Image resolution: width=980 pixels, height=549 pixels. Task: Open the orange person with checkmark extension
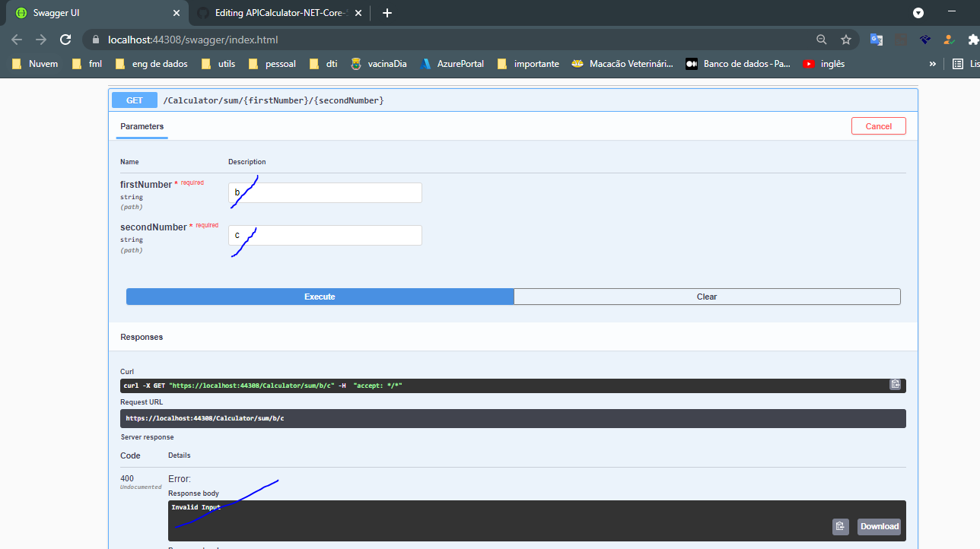pos(949,40)
